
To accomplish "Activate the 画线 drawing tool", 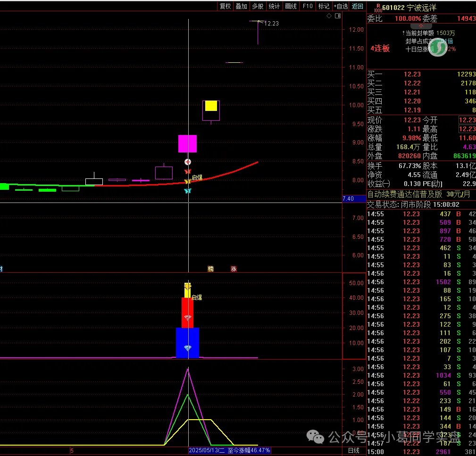I will (x=291, y=7).
